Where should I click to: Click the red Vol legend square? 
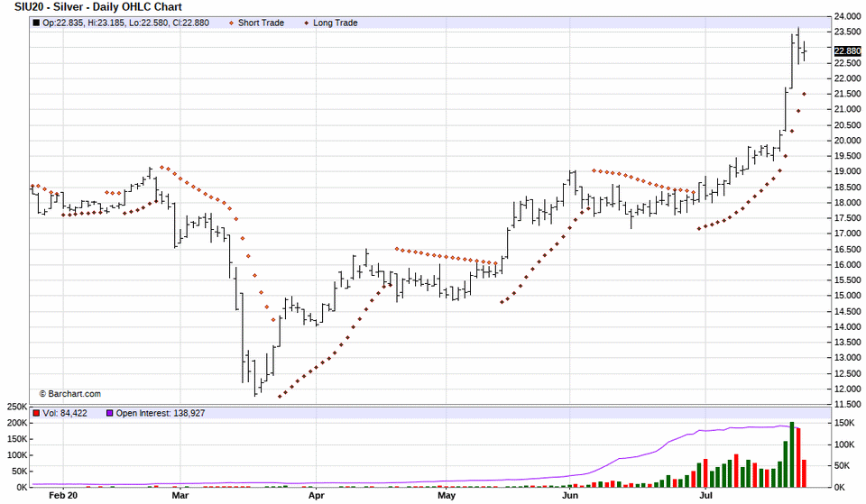tap(36, 413)
